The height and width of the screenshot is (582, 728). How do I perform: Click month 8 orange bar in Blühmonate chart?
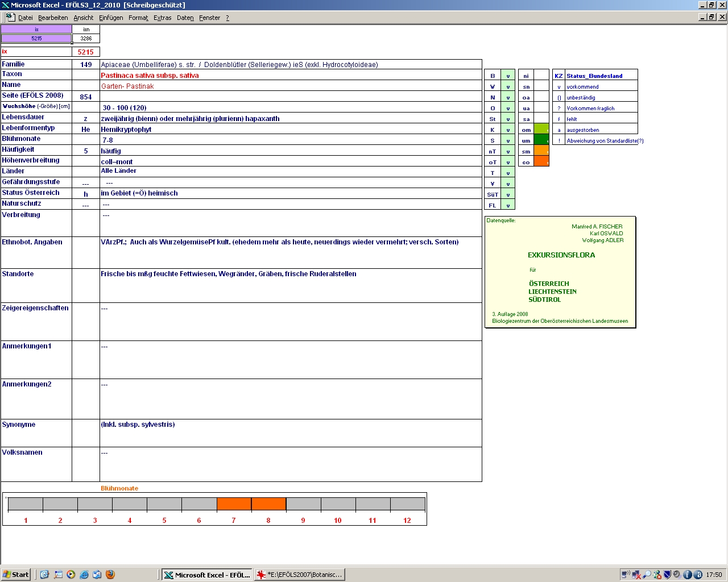pyautogui.click(x=268, y=504)
